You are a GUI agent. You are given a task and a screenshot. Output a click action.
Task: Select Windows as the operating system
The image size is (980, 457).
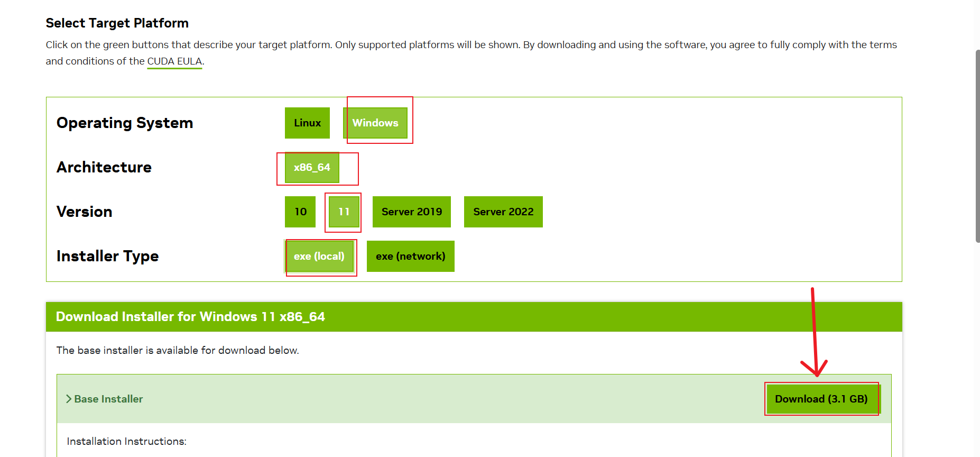375,123
